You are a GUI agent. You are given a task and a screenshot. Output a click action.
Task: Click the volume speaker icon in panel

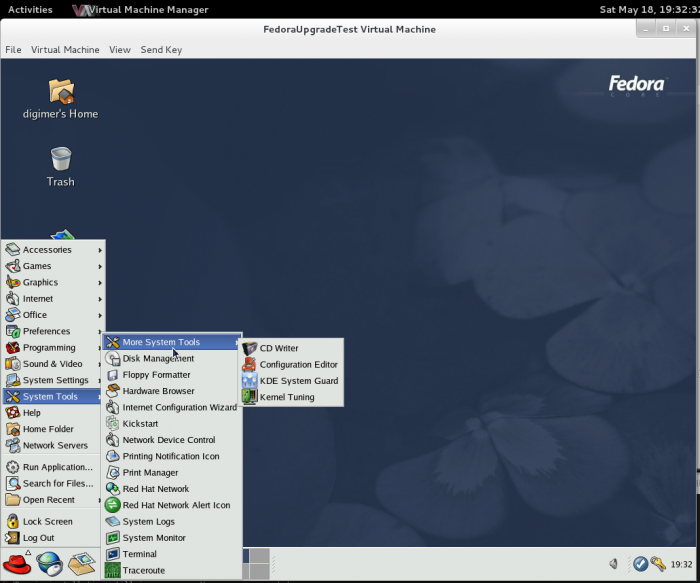pyautogui.click(x=614, y=564)
